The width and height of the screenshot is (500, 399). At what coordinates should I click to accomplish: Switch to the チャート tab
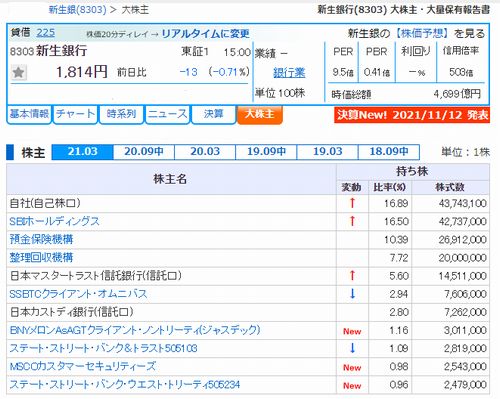click(75, 114)
